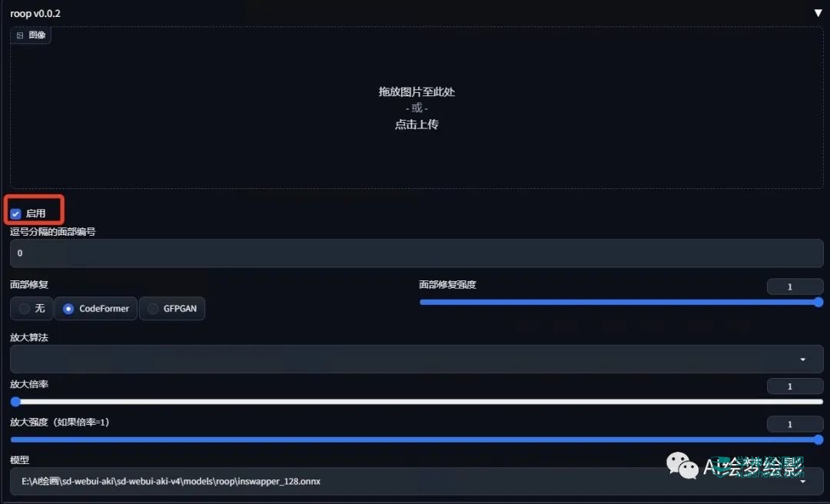
Task: Click the 放大强度 slider track
Action: [x=417, y=439]
